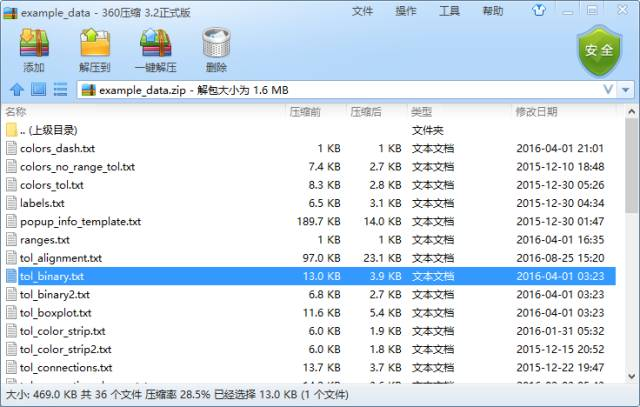Select tol_alignment.txt file name
This screenshot has width=640, height=407.
point(61,258)
